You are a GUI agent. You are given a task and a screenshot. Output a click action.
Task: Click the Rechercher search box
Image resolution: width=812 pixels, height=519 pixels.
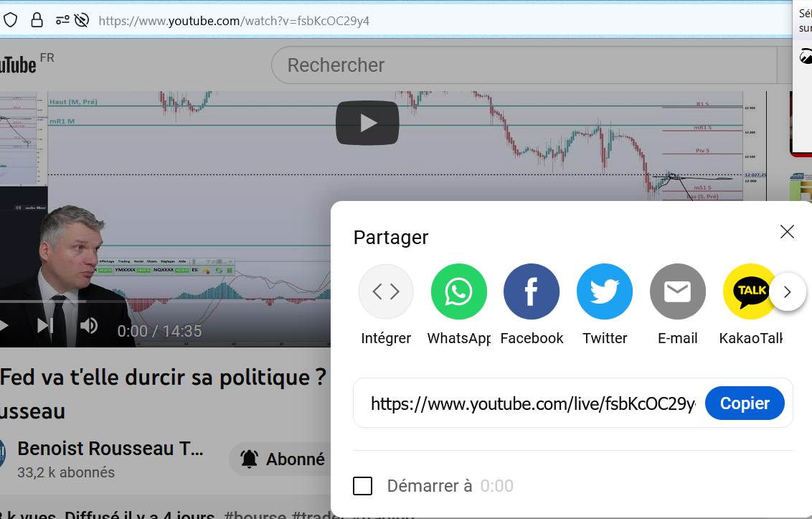pyautogui.click(x=524, y=65)
